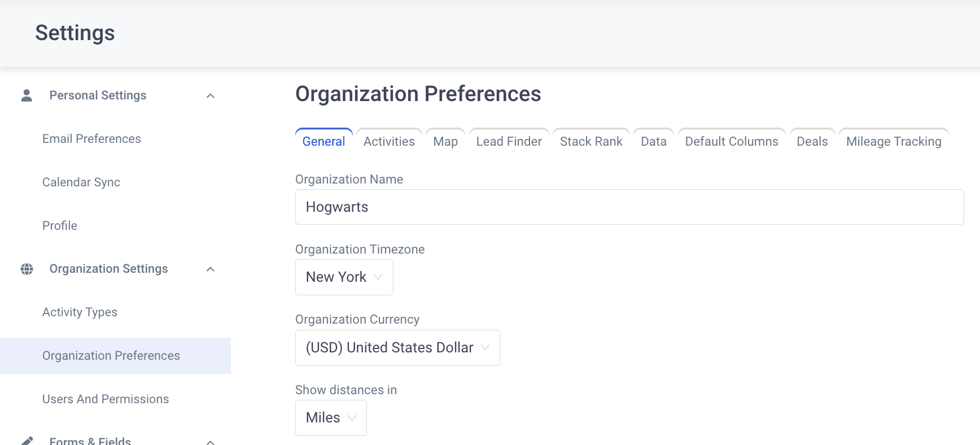Open the Organization Timezone dropdown
This screenshot has height=445, width=980.
[x=344, y=277]
